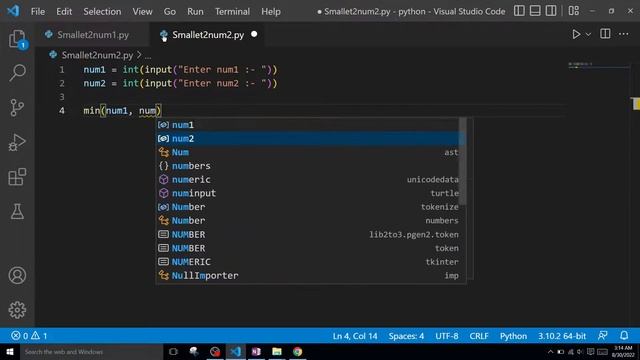Open the Source Control view
The image size is (640, 360).
[x=17, y=108]
